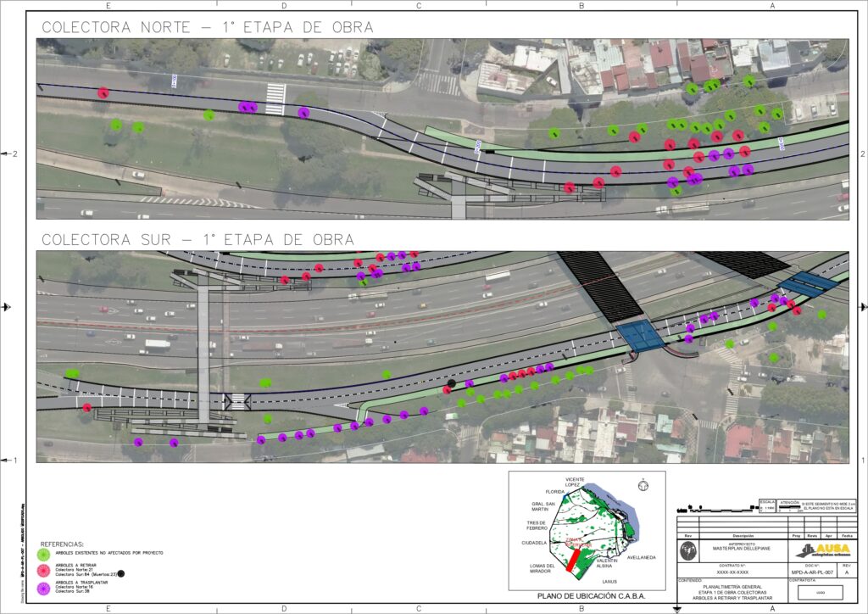
Task: Click the black dead-trees dot in legend
Action: [x=121, y=574]
